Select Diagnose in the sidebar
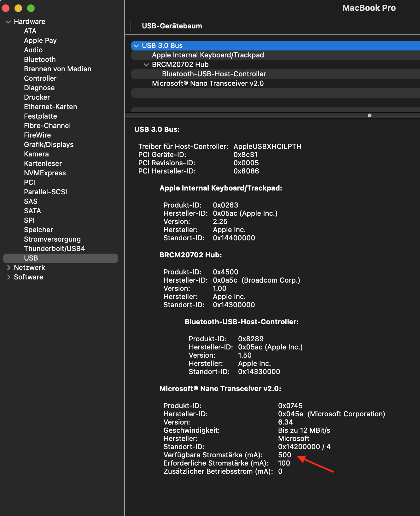Screen dimensions: 420x516 (x=39, y=88)
